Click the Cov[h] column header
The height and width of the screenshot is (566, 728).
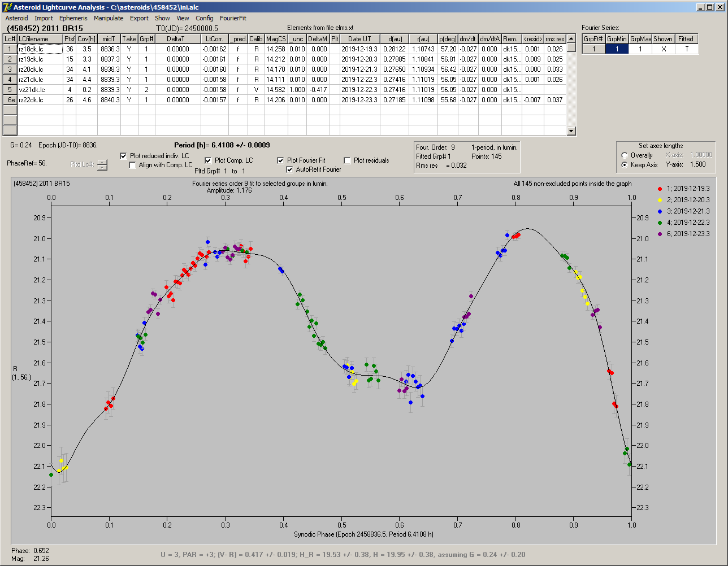click(86, 39)
